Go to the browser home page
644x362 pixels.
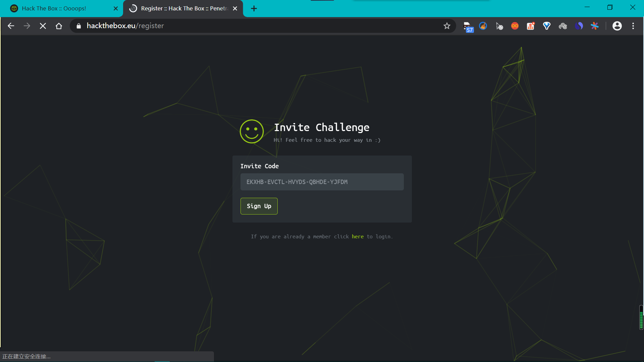pyautogui.click(x=59, y=26)
